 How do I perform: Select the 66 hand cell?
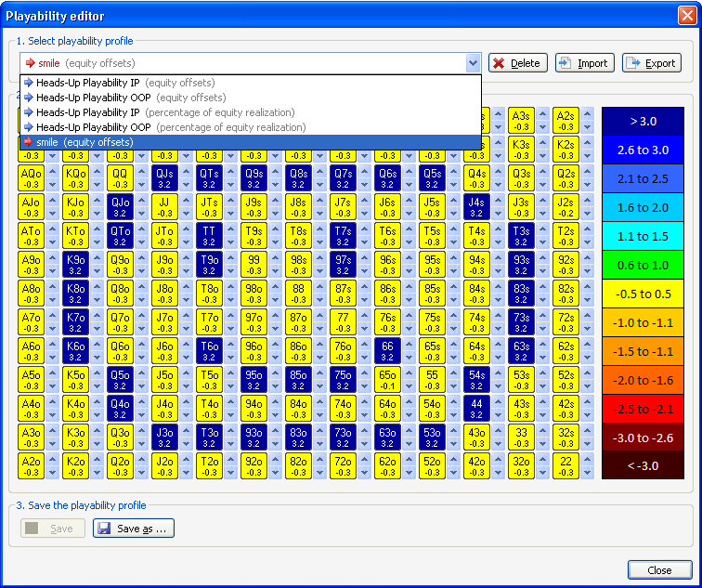click(x=387, y=351)
